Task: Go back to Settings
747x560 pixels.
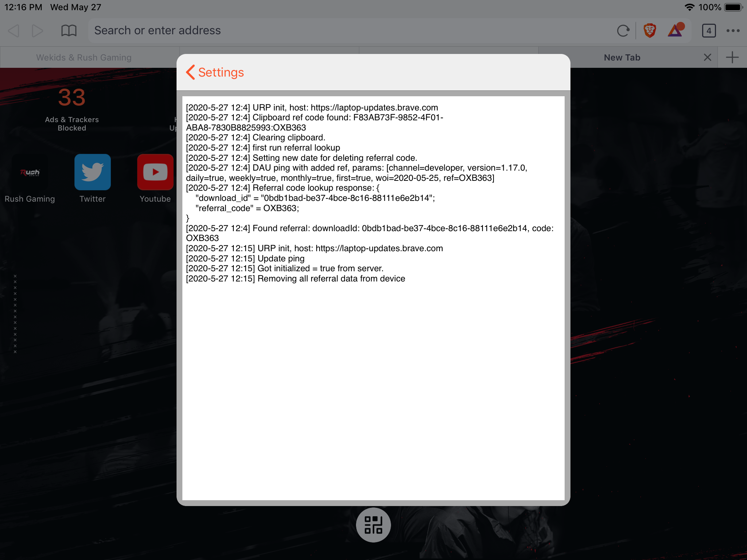Action: coord(221,72)
